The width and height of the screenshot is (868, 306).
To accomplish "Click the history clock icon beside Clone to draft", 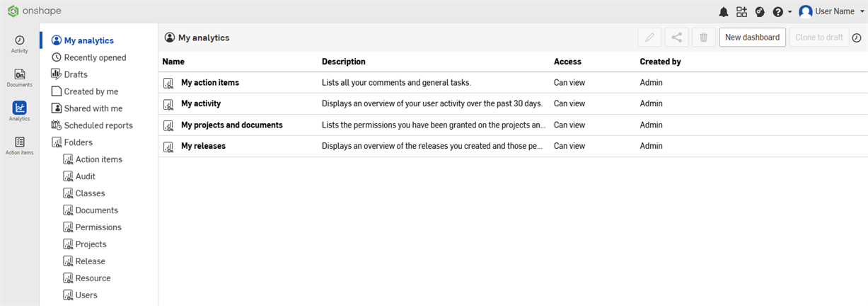I will (857, 38).
